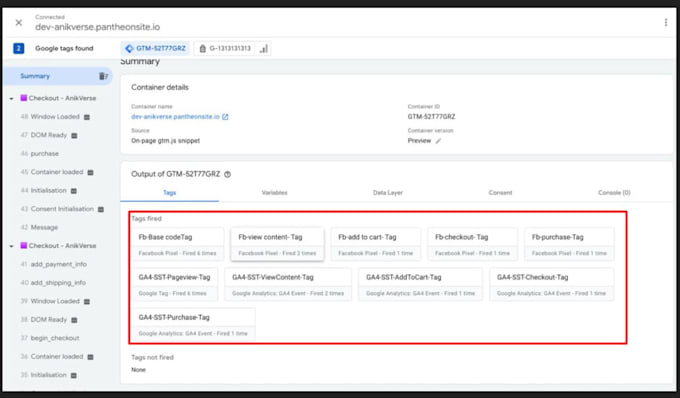Collapse the first Checkout - AnikVerse group
Image resolution: width=680 pixels, height=398 pixels.
tap(12, 99)
